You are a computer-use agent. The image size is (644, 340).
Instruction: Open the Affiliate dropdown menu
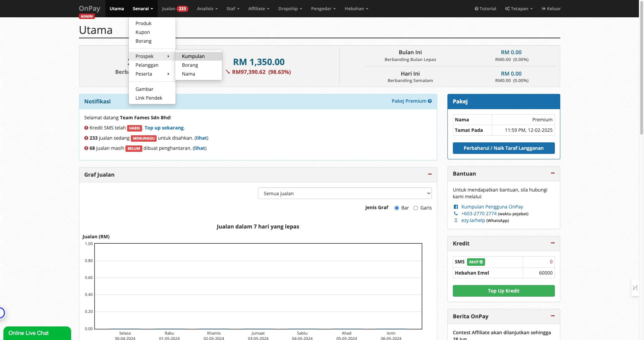[259, 8]
